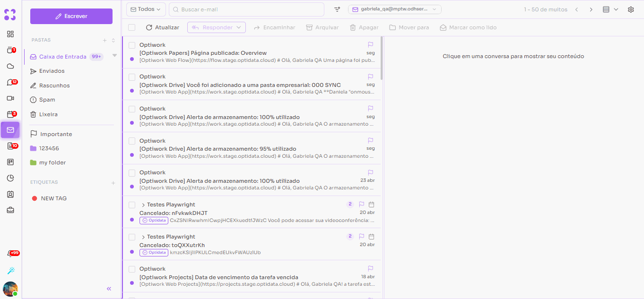Open the settings gear icon

[631, 9]
